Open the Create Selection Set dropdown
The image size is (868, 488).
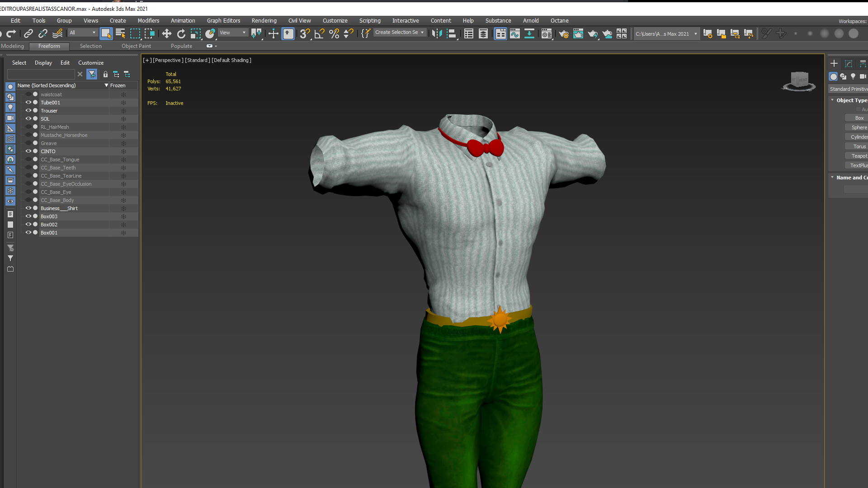[x=400, y=33]
